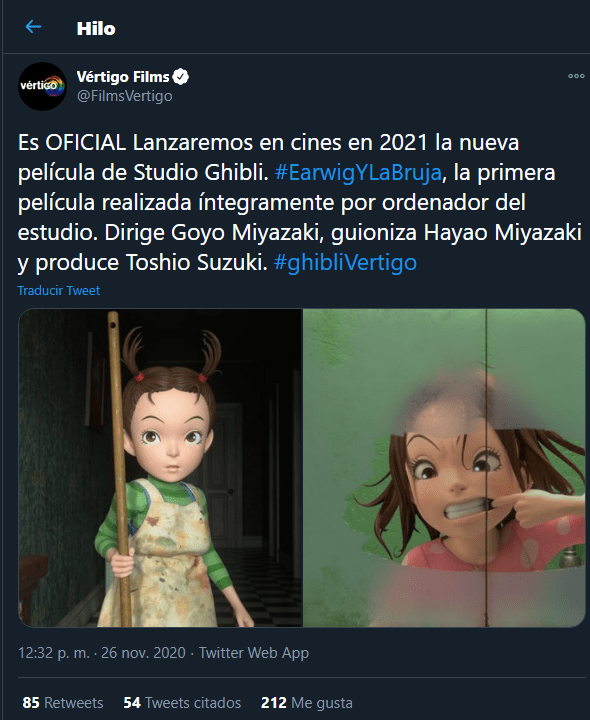590x720 pixels.
Task: Click the verified badge icon
Action: coord(180,77)
